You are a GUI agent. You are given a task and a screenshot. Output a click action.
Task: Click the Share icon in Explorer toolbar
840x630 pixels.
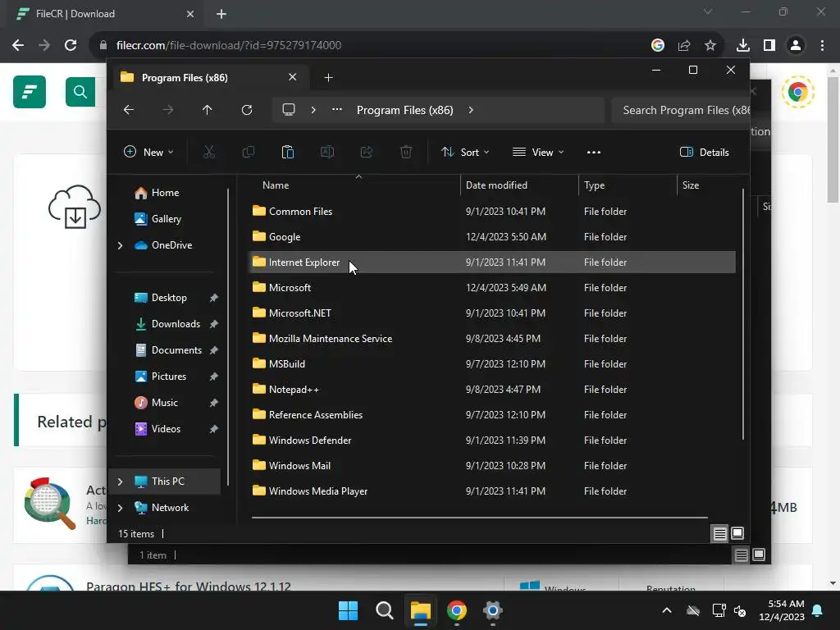point(367,152)
